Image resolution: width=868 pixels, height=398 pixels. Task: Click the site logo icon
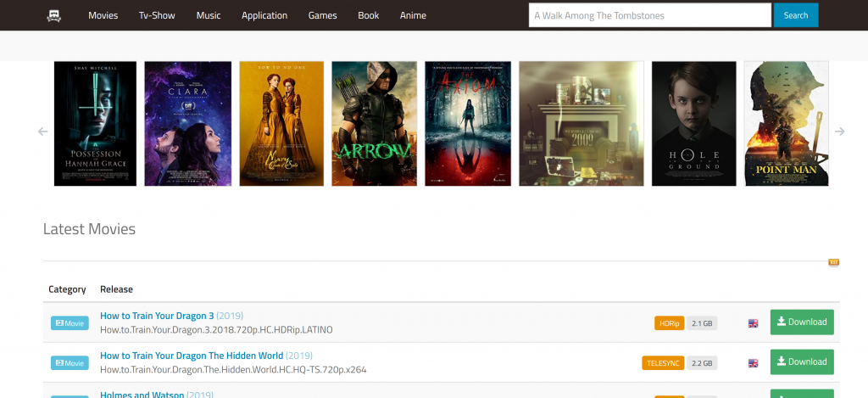(x=53, y=15)
